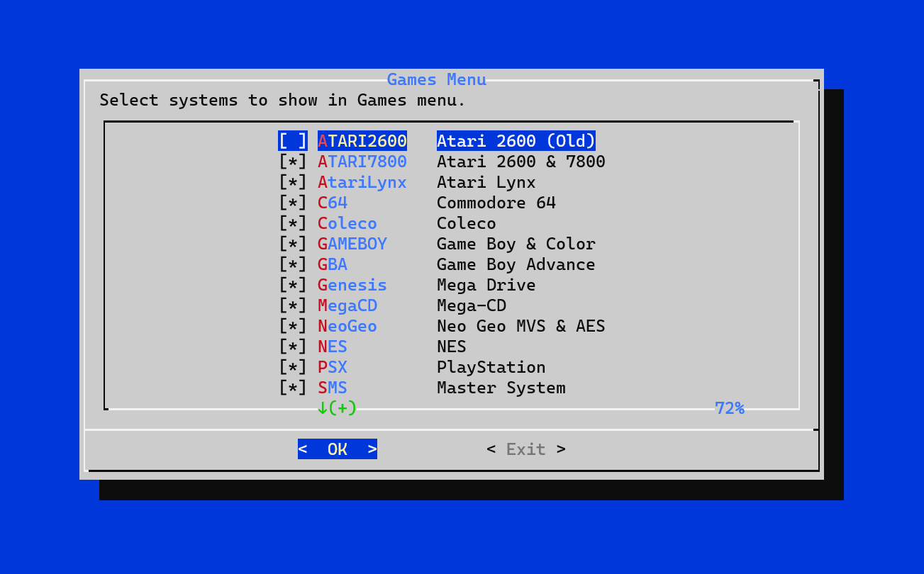Uncheck the NES checkbox

(x=293, y=347)
